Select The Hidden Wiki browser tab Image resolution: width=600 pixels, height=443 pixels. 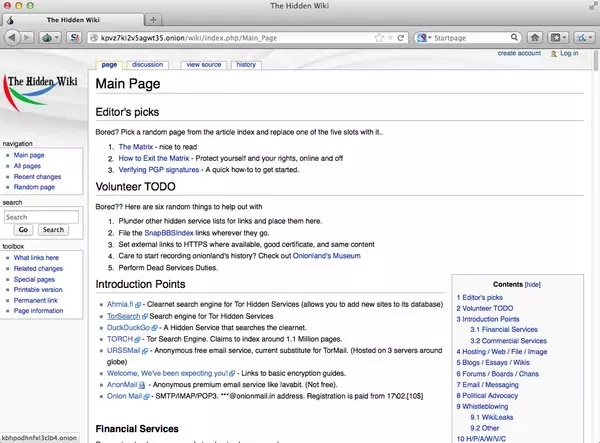pyautogui.click(x=73, y=20)
